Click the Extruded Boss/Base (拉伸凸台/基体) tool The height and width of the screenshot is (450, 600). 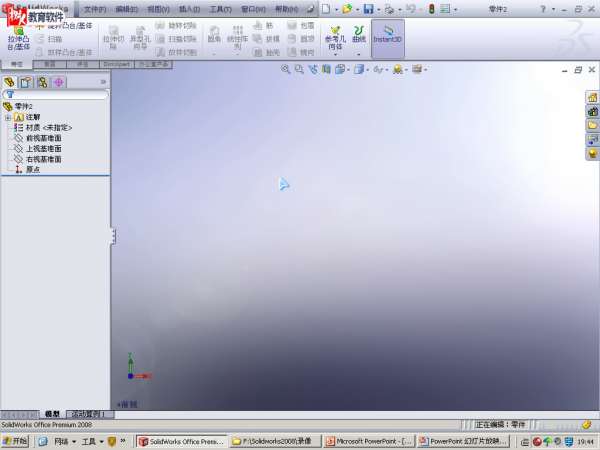click(18, 39)
